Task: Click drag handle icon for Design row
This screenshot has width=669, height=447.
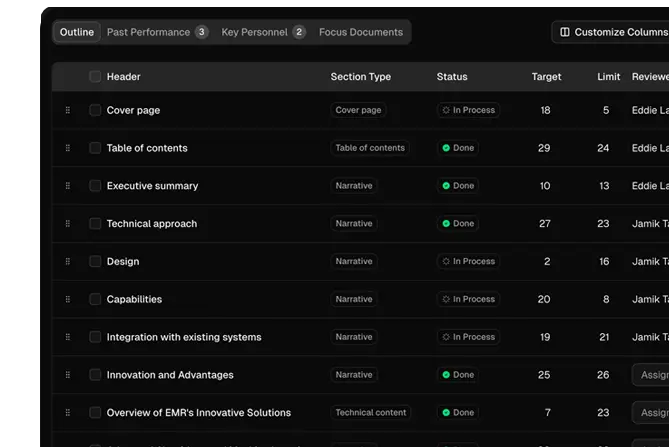Action: pyautogui.click(x=68, y=262)
